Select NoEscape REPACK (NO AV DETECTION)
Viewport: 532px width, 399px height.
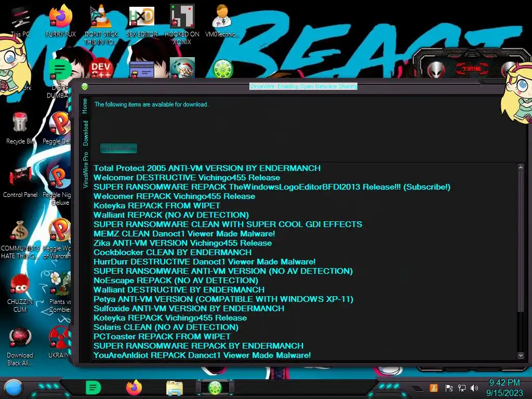tap(176, 281)
